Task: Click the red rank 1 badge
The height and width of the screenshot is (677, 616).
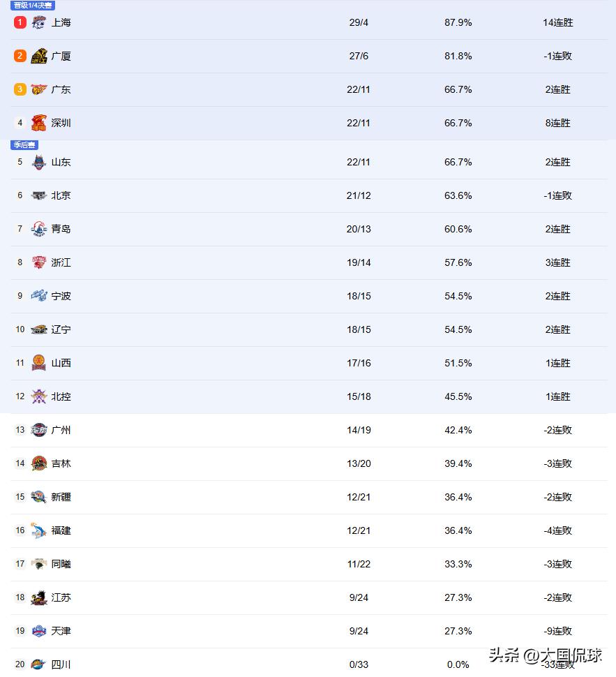Action: pyautogui.click(x=20, y=22)
